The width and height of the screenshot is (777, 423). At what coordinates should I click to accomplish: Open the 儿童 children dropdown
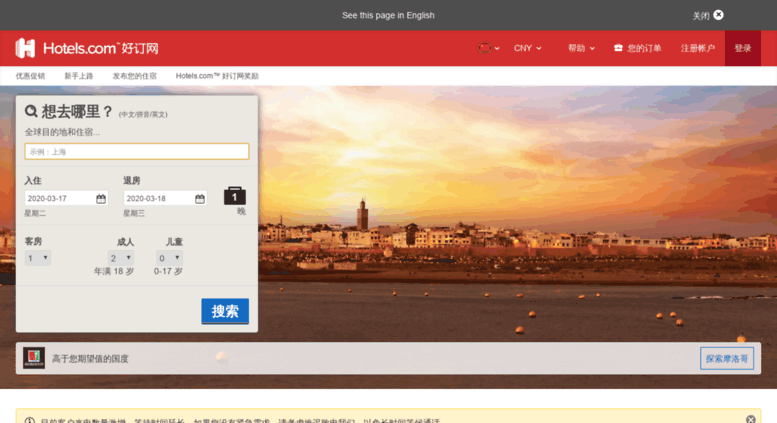(169, 258)
